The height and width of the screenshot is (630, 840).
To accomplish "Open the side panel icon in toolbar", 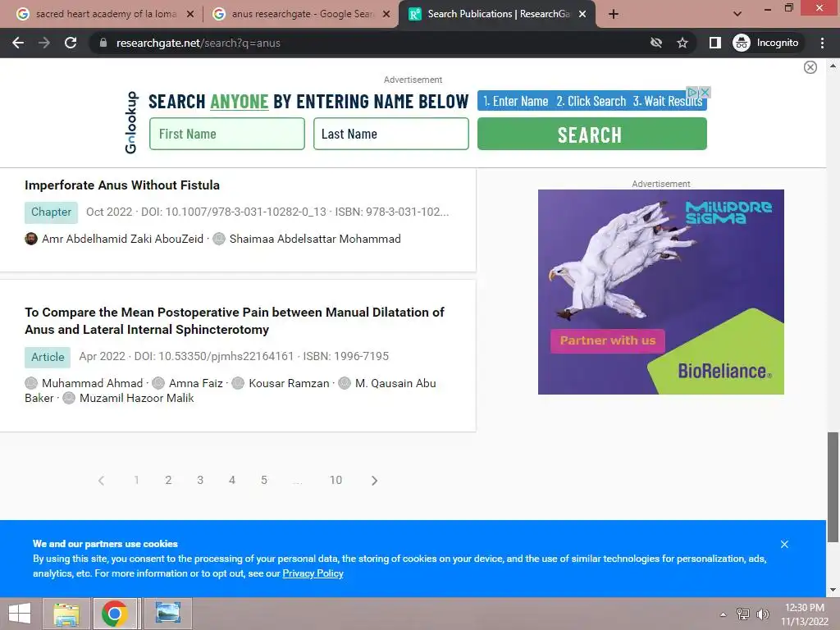I will (714, 43).
